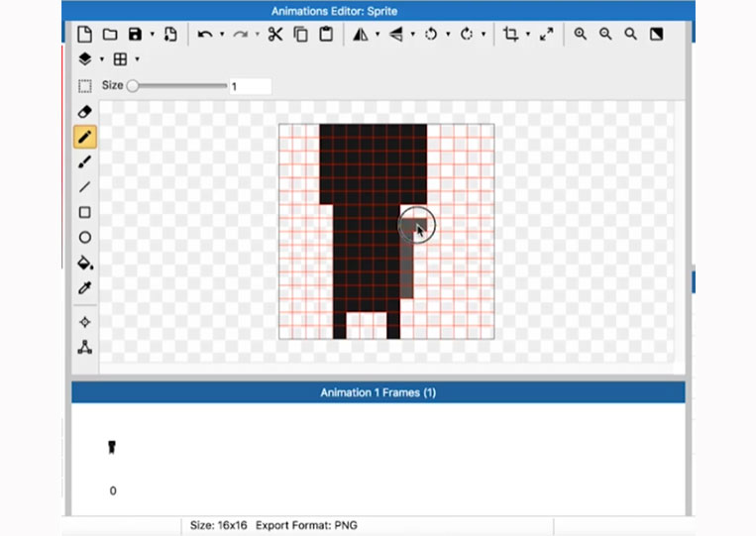The image size is (756, 536).
Task: Click the brush Size slider handle
Action: point(133,86)
